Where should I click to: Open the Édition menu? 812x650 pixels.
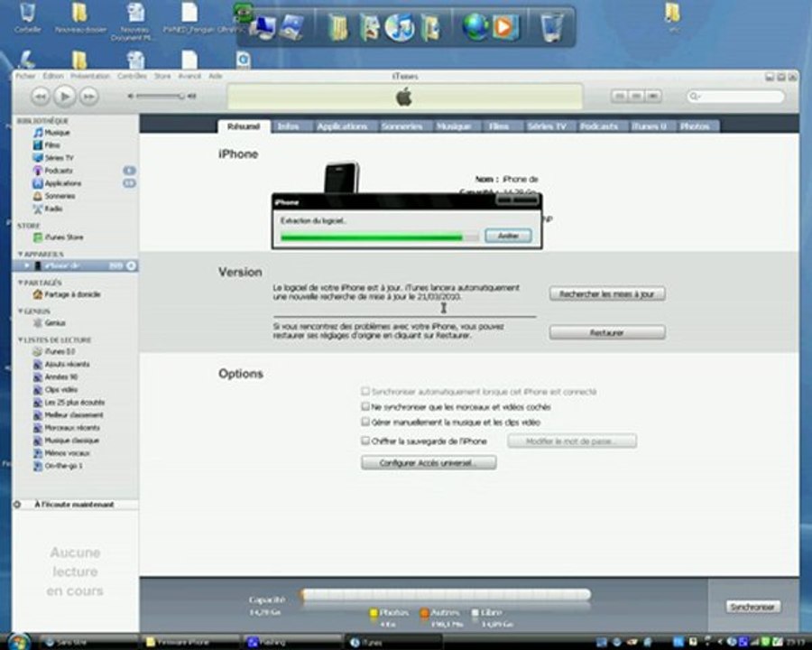(53, 76)
